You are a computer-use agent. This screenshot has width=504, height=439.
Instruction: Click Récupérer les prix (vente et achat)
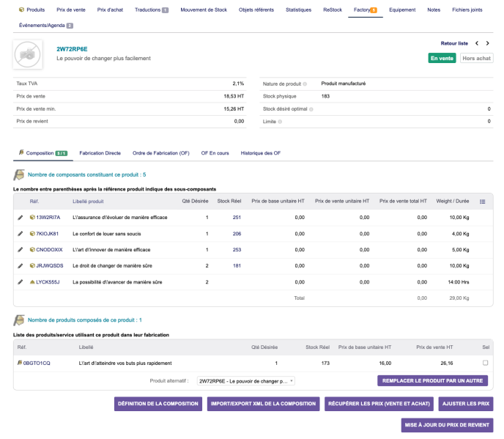point(379,404)
